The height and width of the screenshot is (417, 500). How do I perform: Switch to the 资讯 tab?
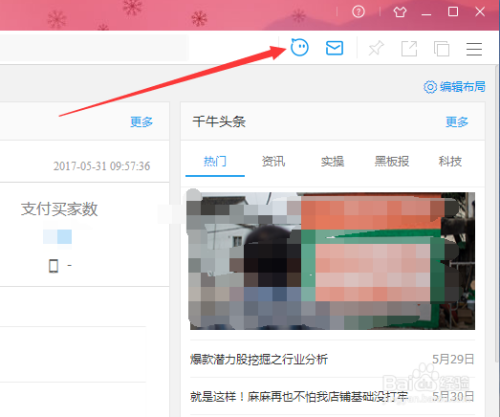tap(273, 162)
